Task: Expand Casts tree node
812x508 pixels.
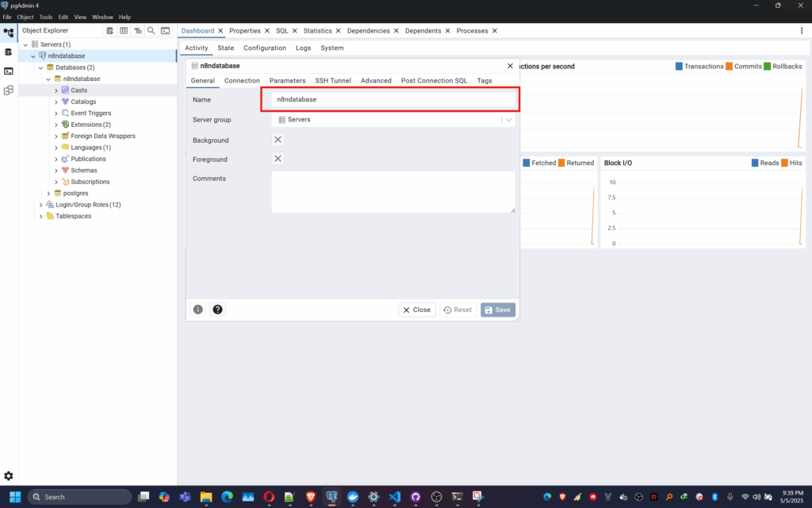Action: [x=56, y=90]
